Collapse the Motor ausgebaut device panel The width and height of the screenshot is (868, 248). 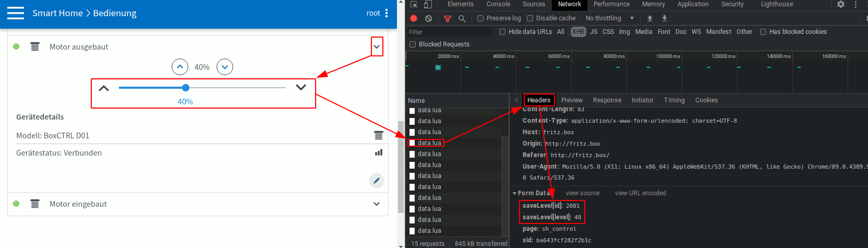pyautogui.click(x=377, y=47)
